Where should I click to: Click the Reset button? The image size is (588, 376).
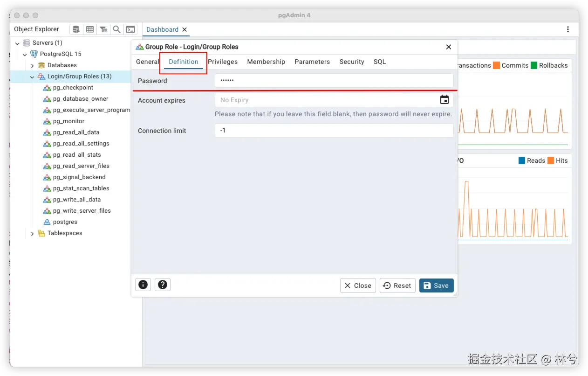[x=398, y=285]
